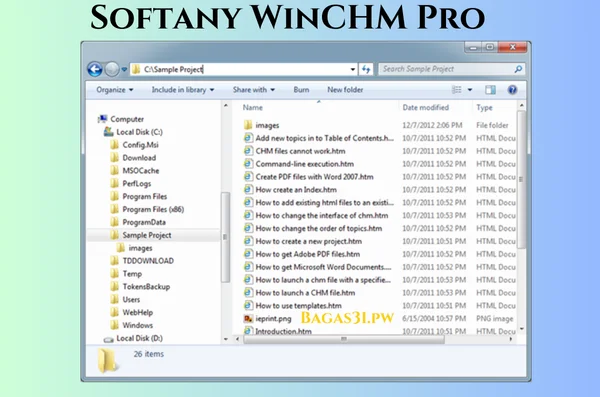
Task: Select How to add existing html files file
Action: pyautogui.click(x=319, y=203)
